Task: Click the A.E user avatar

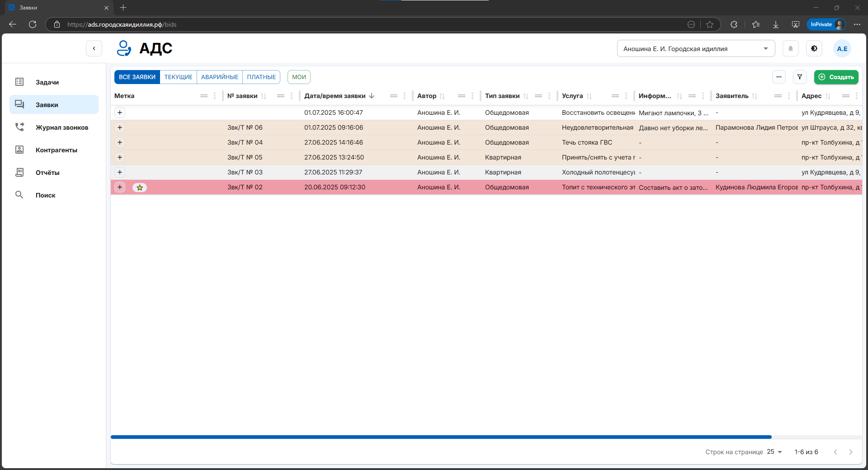Action: coord(842,49)
